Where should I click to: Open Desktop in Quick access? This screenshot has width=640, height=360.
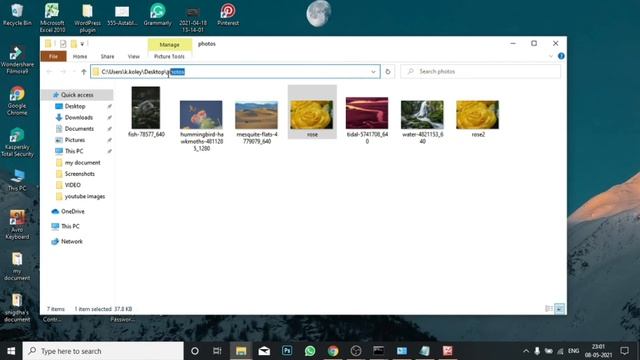point(75,106)
